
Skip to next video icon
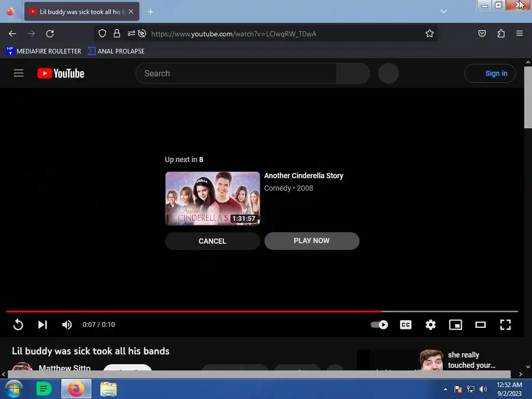point(43,325)
